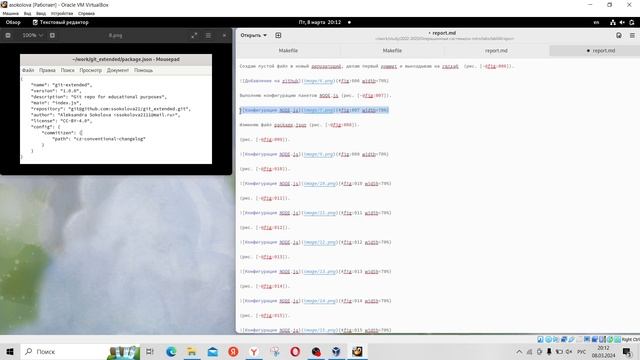The height and width of the screenshot is (360, 640).
Task: Open VirtualBox Вид menu
Action: click(27, 13)
